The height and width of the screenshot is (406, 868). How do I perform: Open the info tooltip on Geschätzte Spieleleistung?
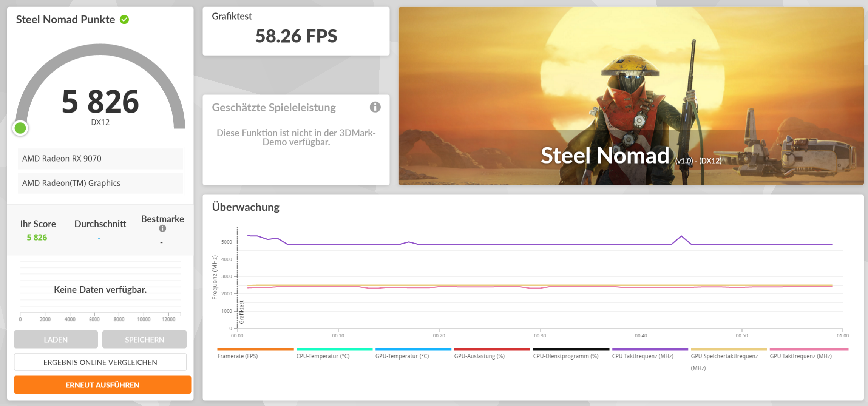(375, 107)
